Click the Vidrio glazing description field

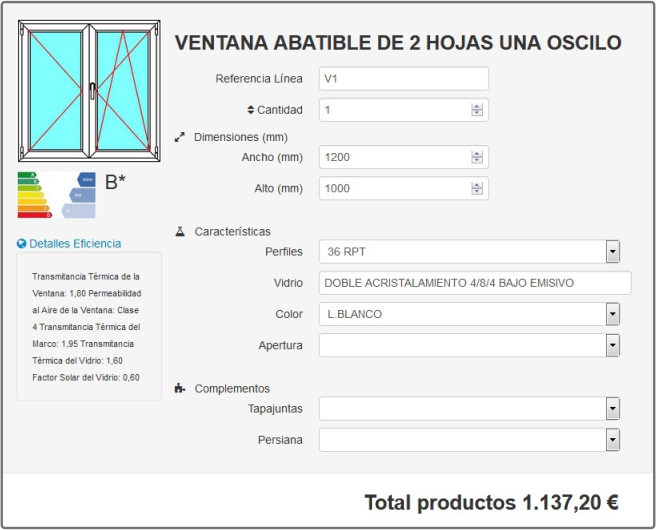coord(475,283)
